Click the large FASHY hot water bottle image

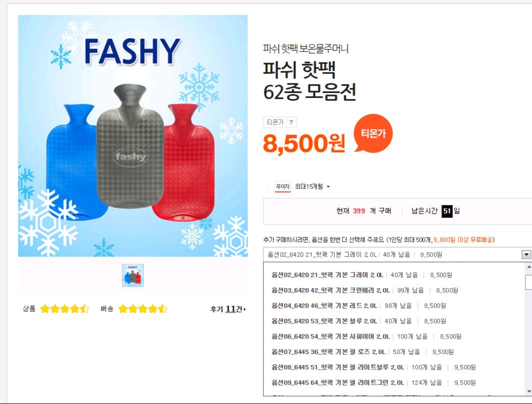coord(133,135)
